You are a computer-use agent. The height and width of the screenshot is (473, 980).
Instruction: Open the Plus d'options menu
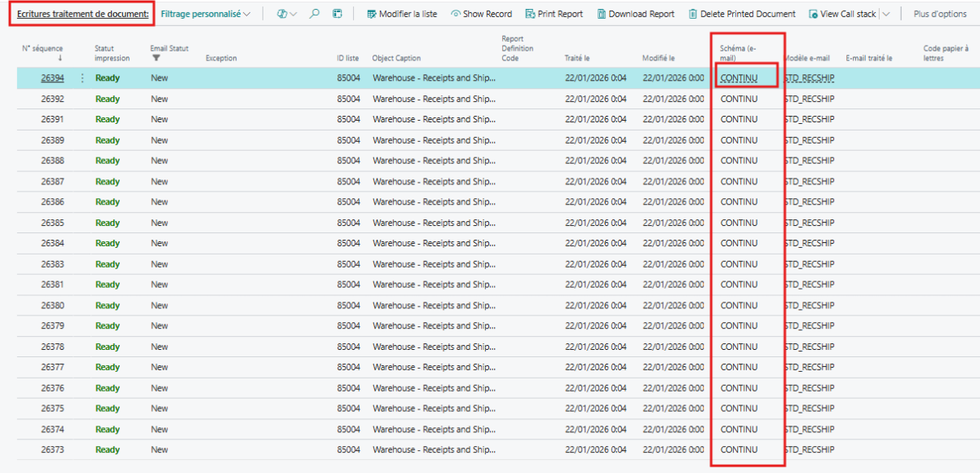tap(940, 14)
